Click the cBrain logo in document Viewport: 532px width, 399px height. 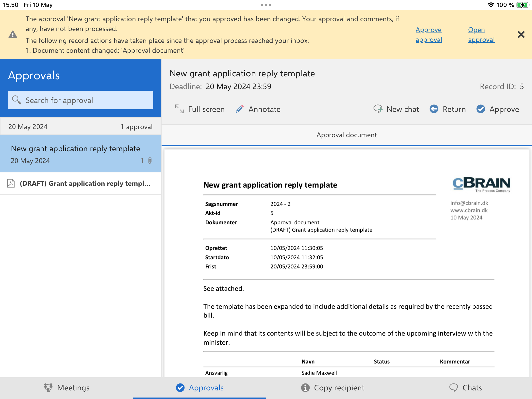[x=482, y=184]
